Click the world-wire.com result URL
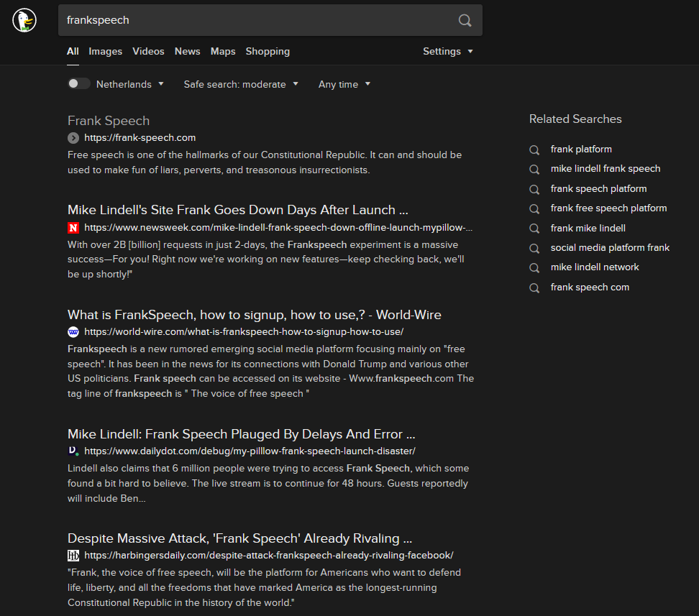The width and height of the screenshot is (699, 616). click(x=244, y=331)
